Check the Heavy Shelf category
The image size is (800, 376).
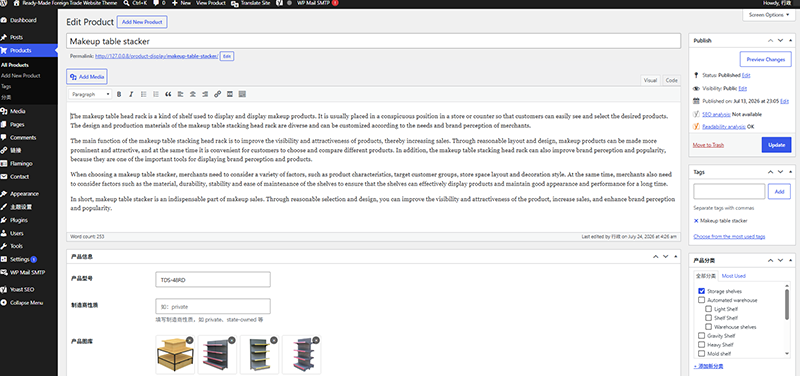coord(702,345)
